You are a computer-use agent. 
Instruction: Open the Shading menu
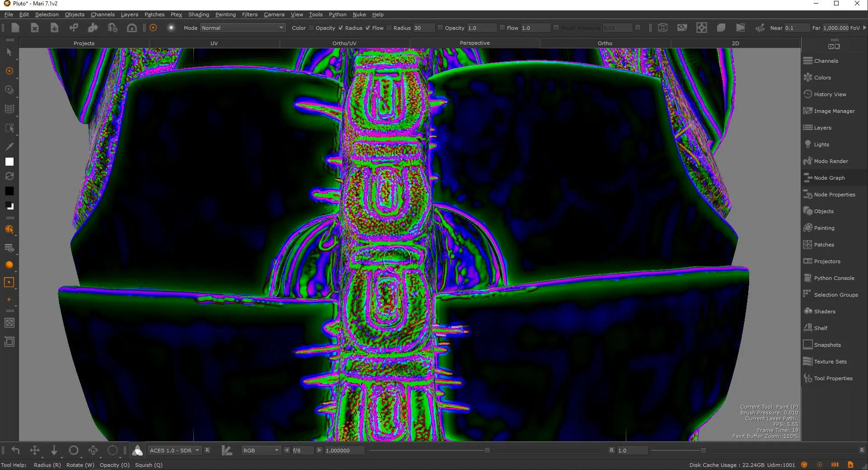198,14
